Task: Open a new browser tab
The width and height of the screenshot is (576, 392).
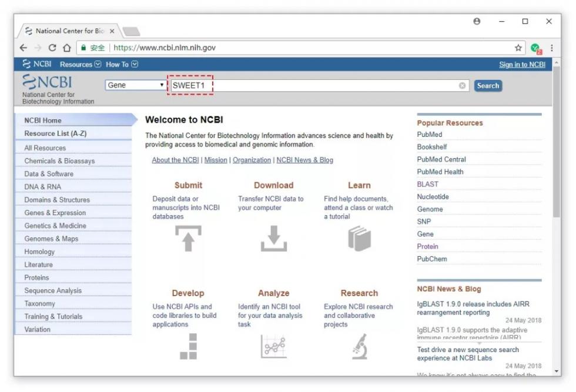Action: tap(131, 32)
